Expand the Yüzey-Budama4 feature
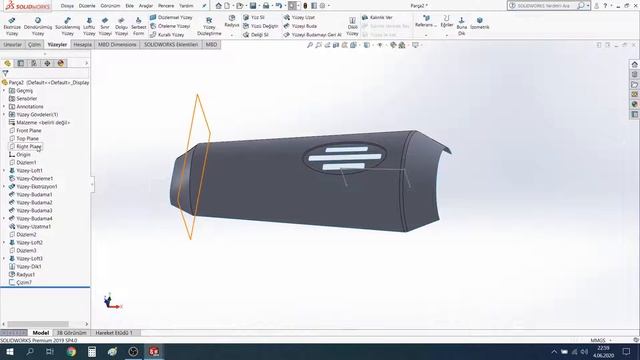This screenshot has width=640, height=360. tap(4, 218)
